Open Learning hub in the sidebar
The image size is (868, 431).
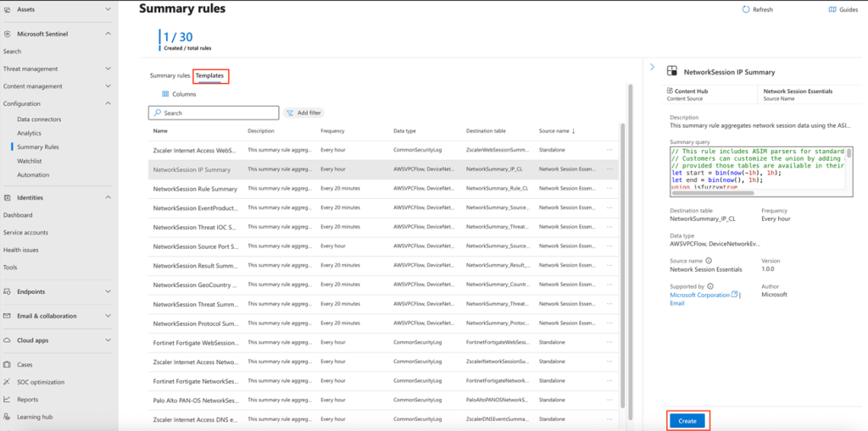tap(33, 417)
